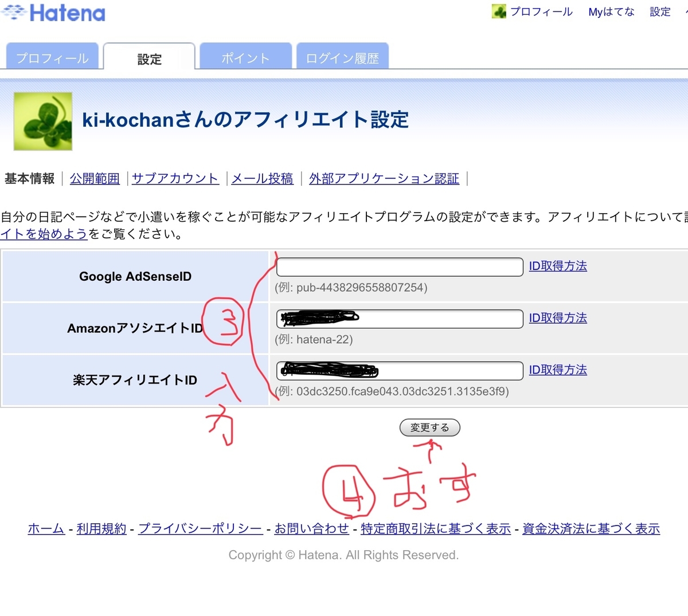
Task: Open メール投稿 settings link
Action: (262, 179)
